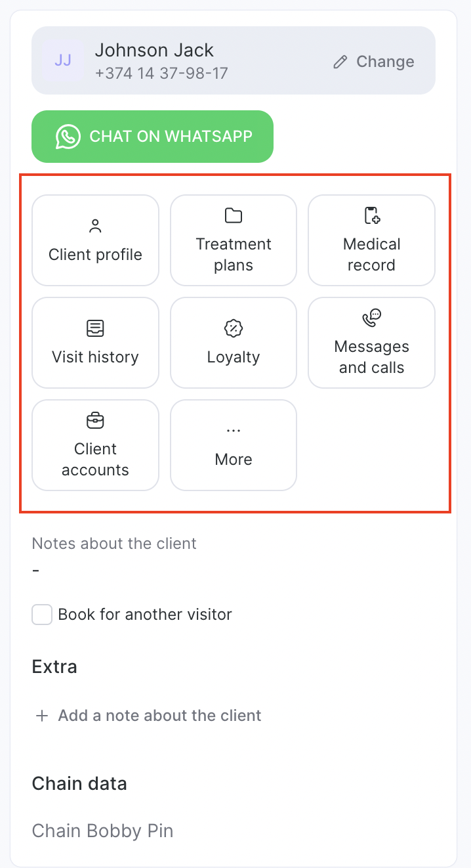Click the Client profile person icon
471x868 pixels.
pos(95,227)
